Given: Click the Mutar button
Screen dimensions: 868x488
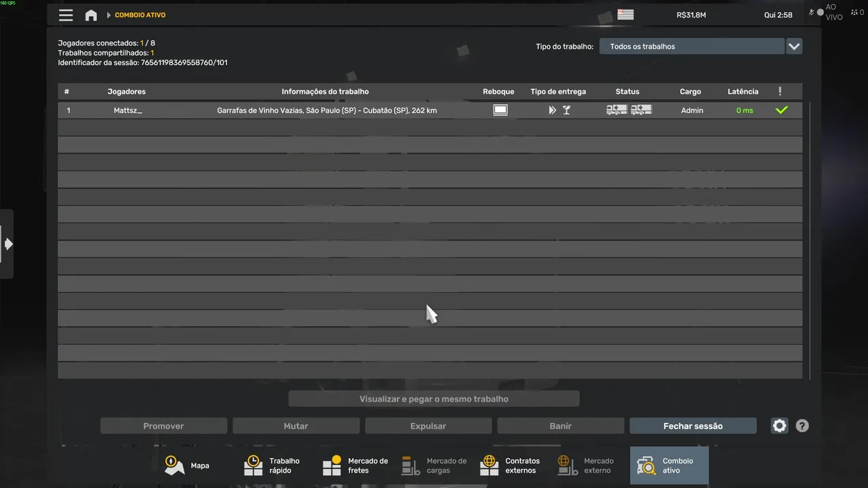Looking at the screenshot, I should click(x=296, y=426).
